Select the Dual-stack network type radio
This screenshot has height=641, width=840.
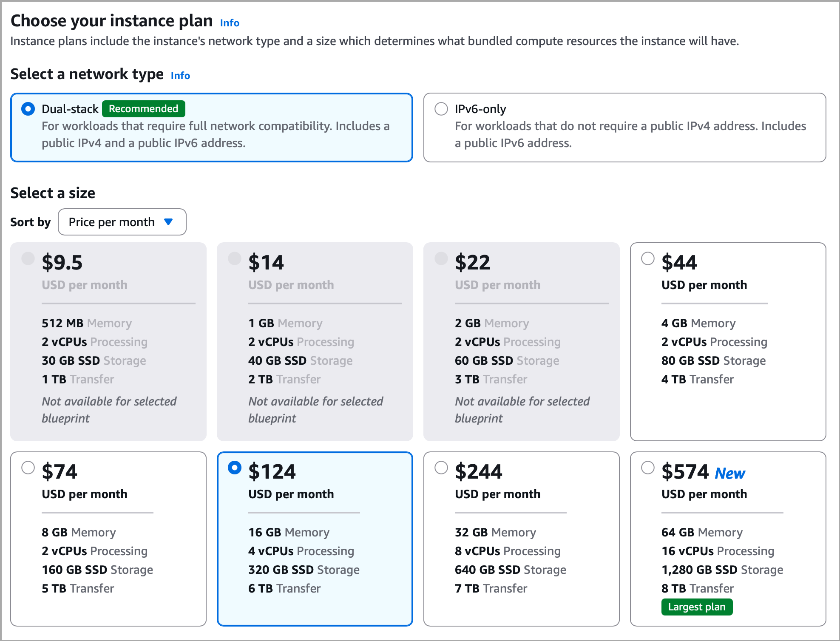tap(28, 109)
